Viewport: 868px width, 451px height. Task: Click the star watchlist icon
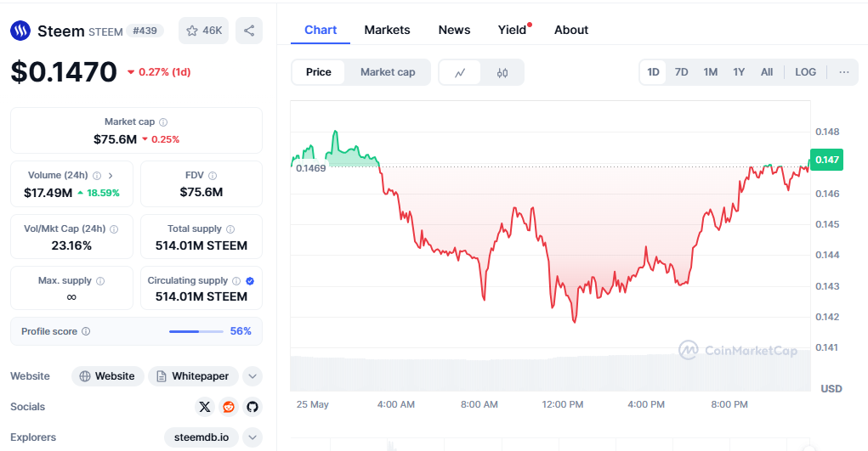193,31
